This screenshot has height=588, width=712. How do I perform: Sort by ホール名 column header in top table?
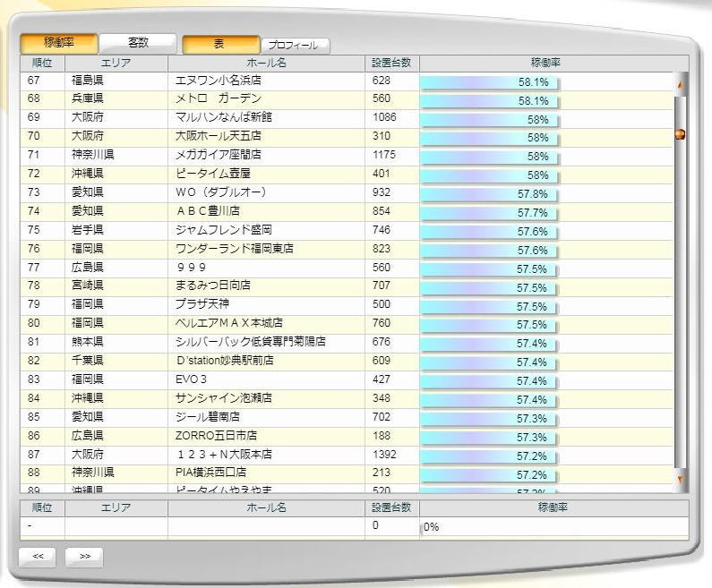(x=266, y=63)
